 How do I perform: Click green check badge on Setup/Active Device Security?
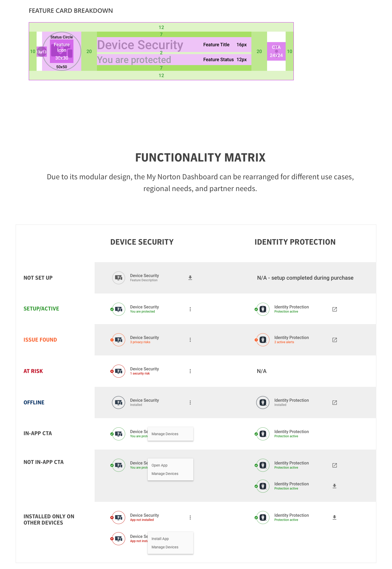(x=112, y=309)
